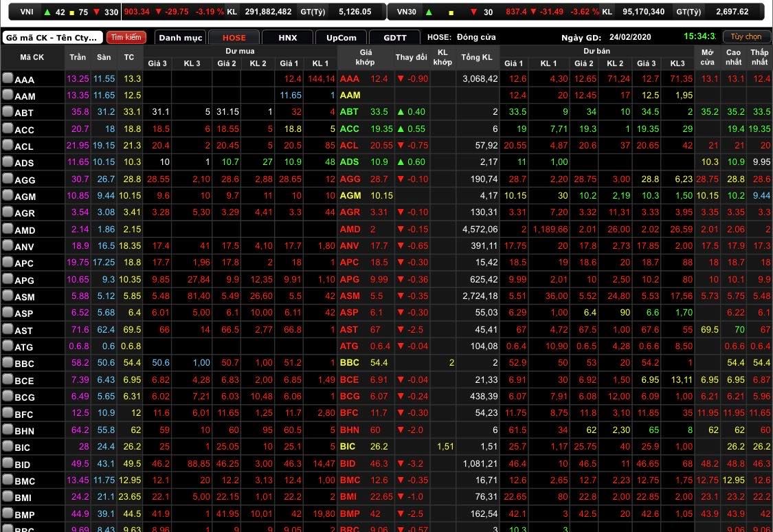Image resolution: width=773 pixels, height=532 pixels.
Task: Open the Tùy chọn options button
Action: coord(746,37)
